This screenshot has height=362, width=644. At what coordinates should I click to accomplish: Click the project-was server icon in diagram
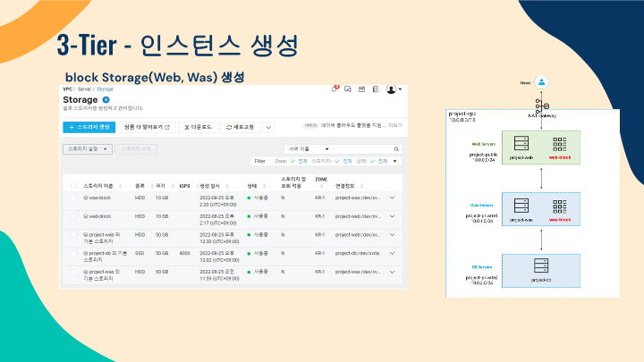coord(521,206)
